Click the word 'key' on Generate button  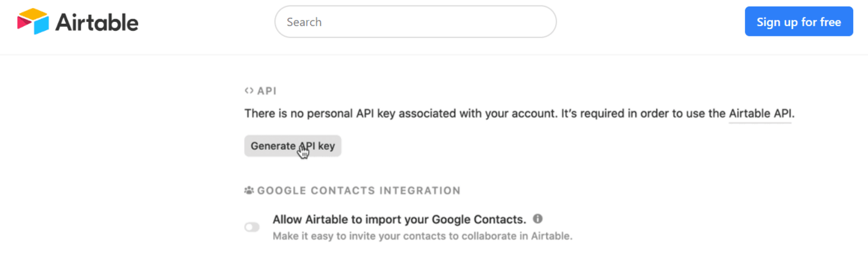click(x=327, y=146)
